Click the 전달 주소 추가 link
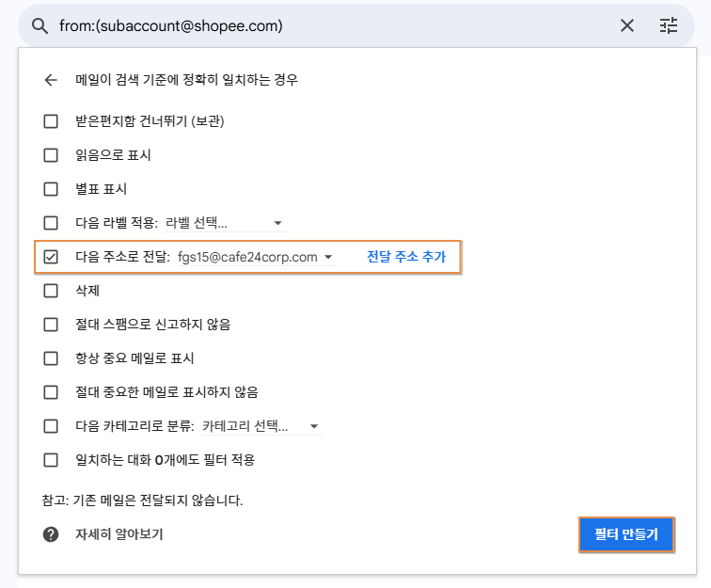The height and width of the screenshot is (588, 711). tap(406, 256)
